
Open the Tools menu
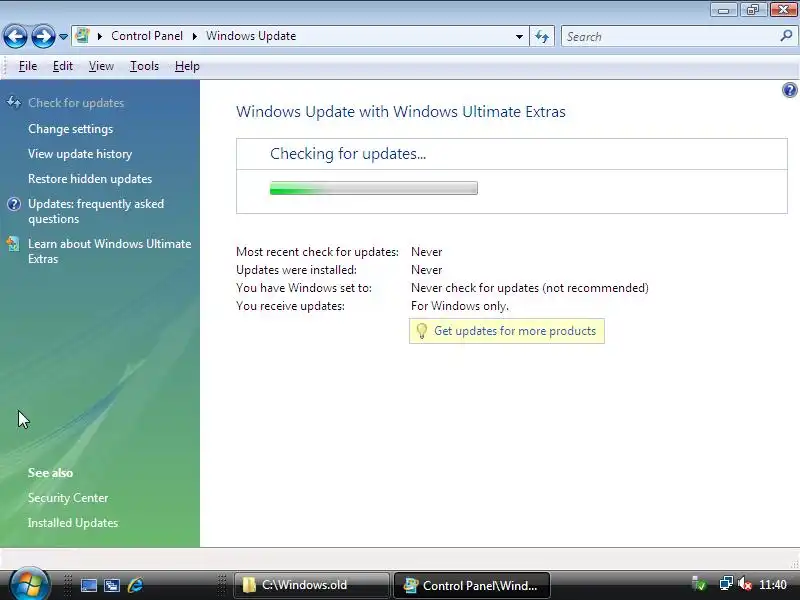click(x=144, y=66)
